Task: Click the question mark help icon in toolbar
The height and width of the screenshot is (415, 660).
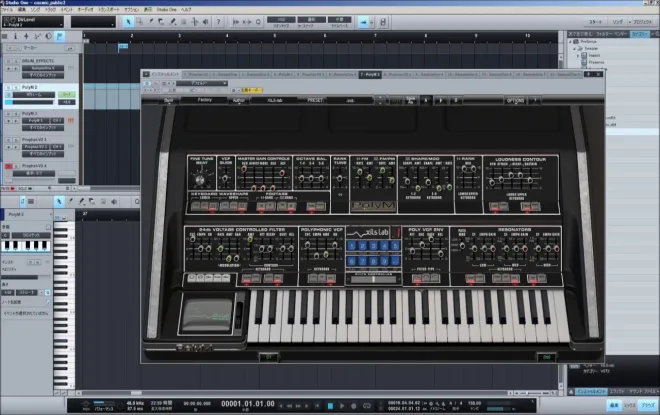Action: click(218, 22)
